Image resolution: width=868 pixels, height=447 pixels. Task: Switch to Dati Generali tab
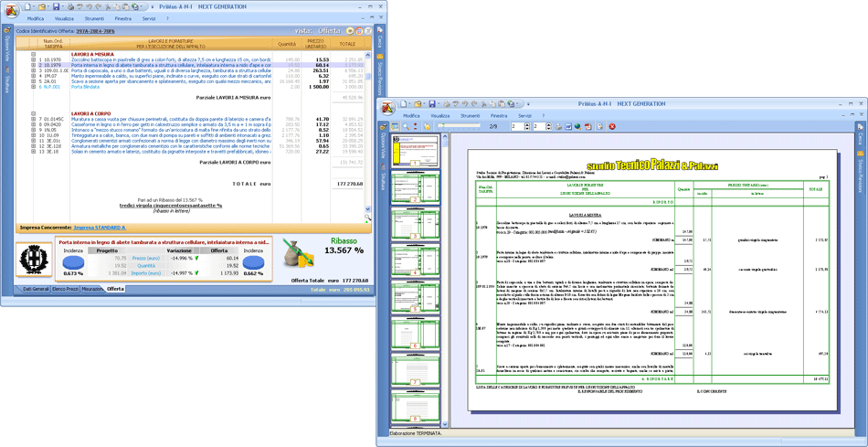tap(35, 289)
